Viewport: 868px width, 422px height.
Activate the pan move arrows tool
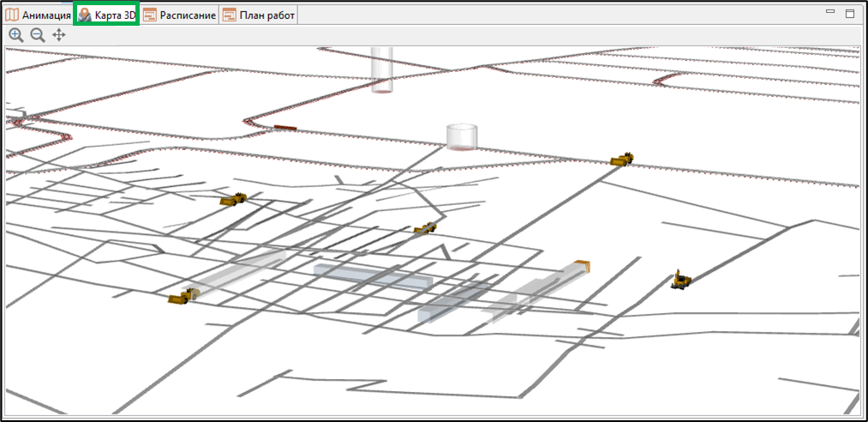[x=58, y=35]
